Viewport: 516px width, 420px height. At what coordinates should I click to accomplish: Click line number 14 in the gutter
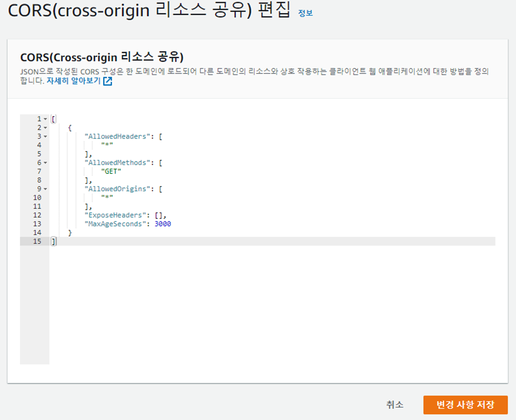pyautogui.click(x=37, y=232)
